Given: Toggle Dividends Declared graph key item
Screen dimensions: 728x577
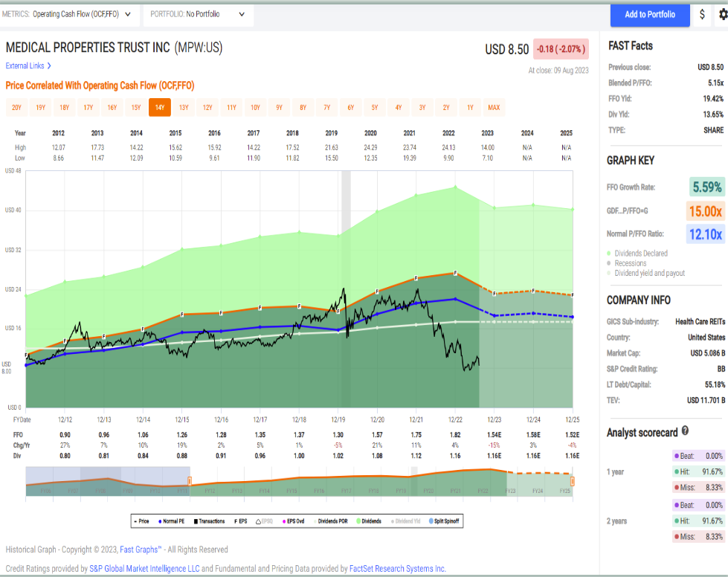Looking at the screenshot, I should pos(637,254).
